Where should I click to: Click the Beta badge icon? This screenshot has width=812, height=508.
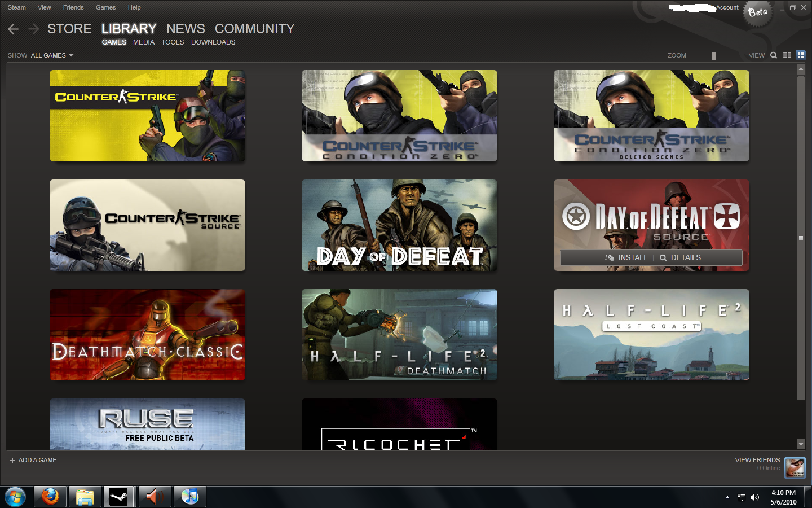point(758,12)
